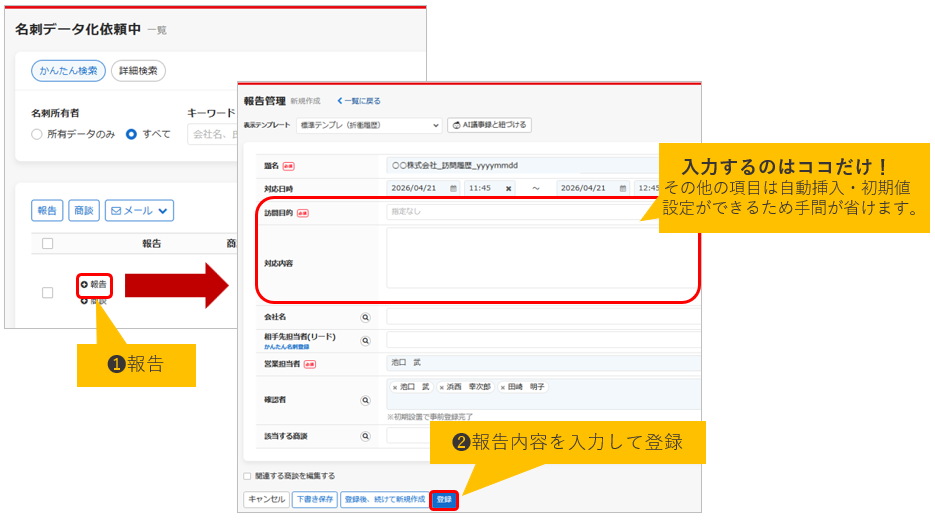Click the 会社名 search magnifier icon
This screenshot has width=935, height=520.
(x=365, y=317)
